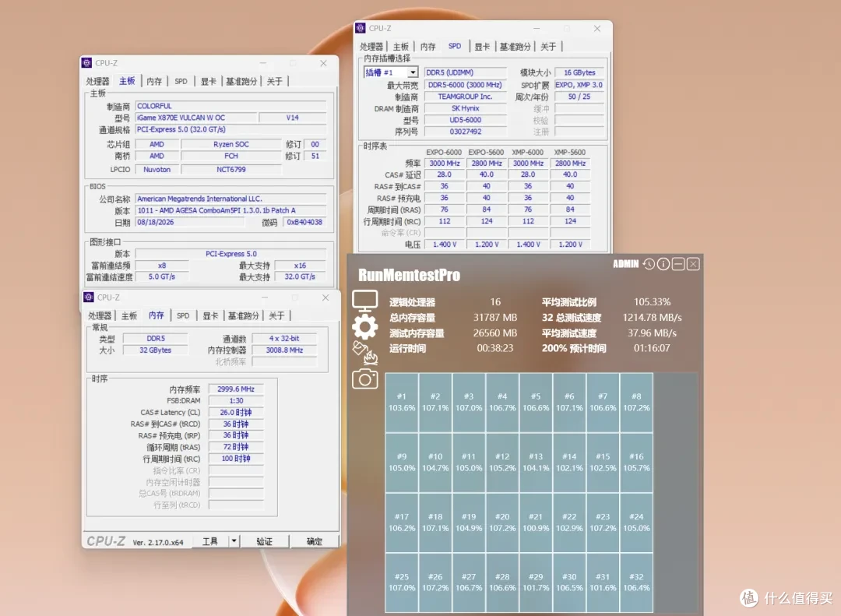Select test cell #1 showing 103.6%

tap(402, 403)
